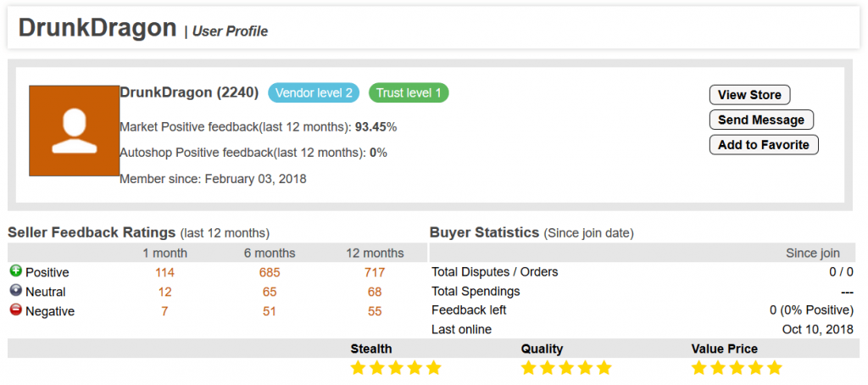
Task: Click the red Negative feedback minus icon
Action: pos(15,310)
